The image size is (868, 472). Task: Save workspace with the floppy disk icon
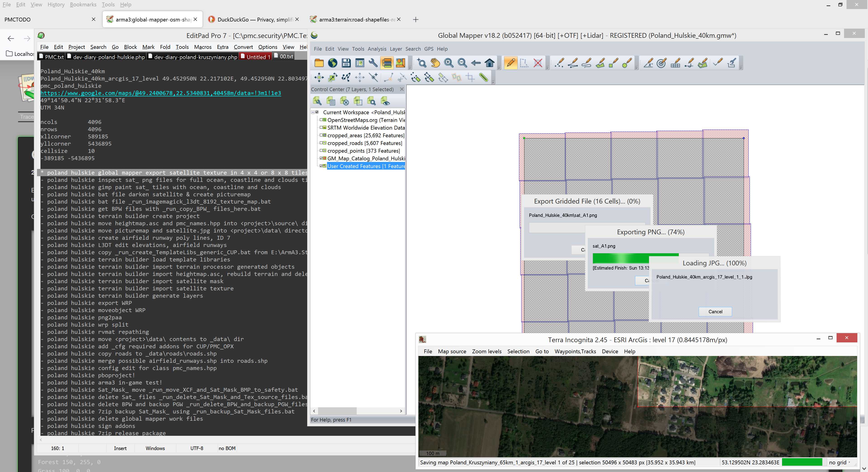346,63
